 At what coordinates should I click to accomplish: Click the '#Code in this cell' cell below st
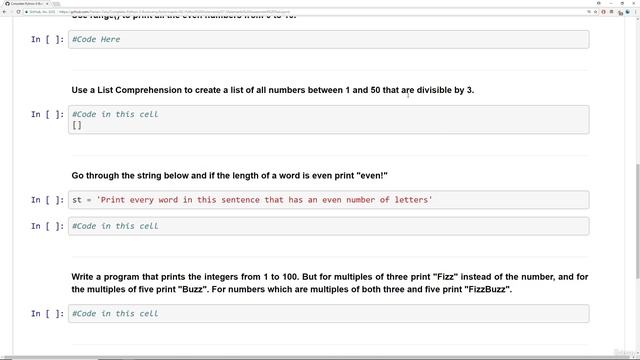tap(329, 226)
